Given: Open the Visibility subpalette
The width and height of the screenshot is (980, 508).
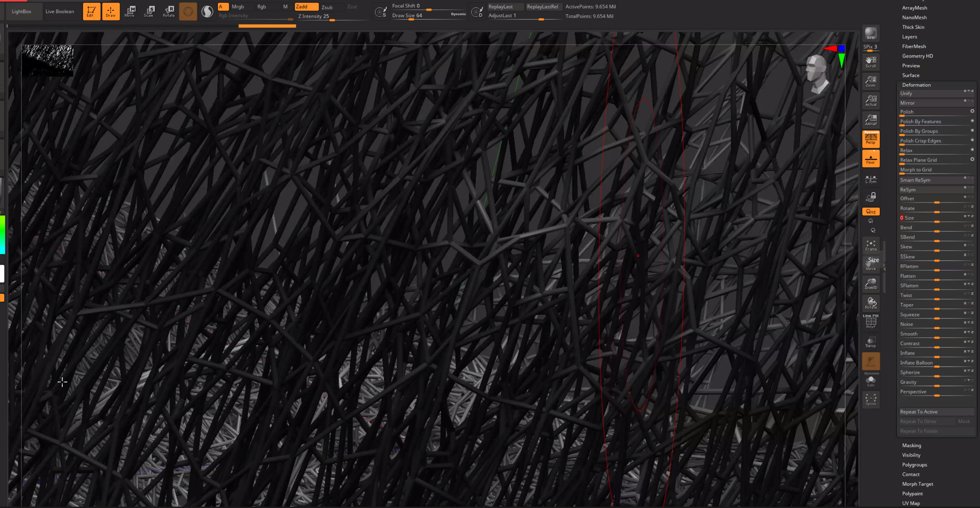Looking at the screenshot, I should pyautogui.click(x=911, y=455).
